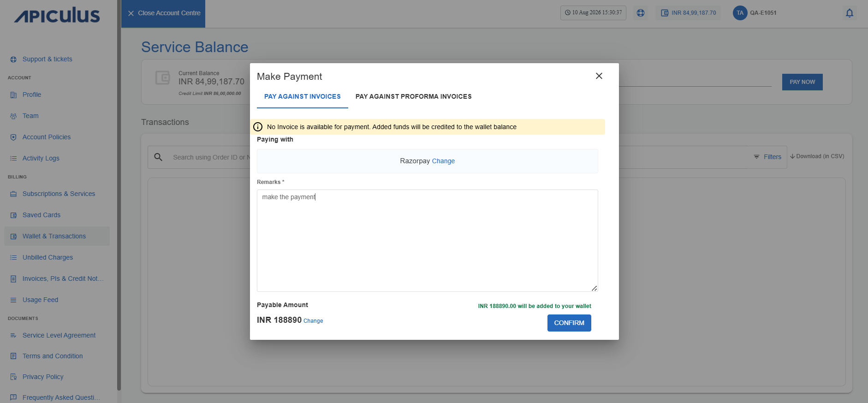868x403 pixels.
Task: Click the sidebar vertical scrollbar
Action: click(119, 196)
